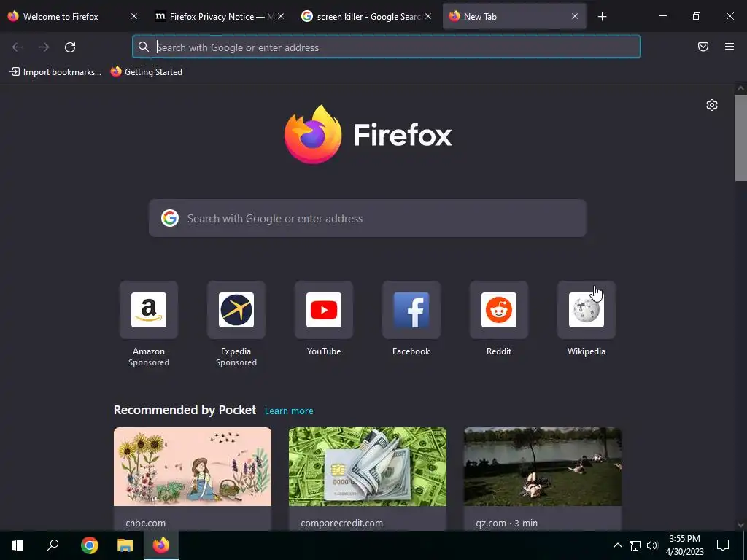Show hidden system tray icons
747x560 pixels.
pyautogui.click(x=617, y=545)
